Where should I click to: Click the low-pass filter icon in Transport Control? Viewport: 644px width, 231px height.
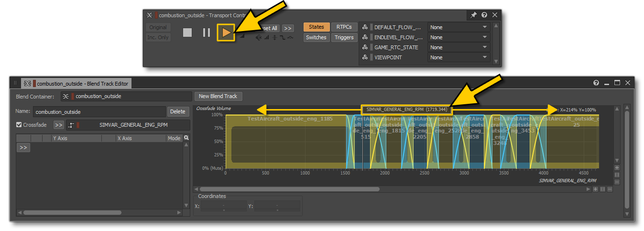coord(282,37)
